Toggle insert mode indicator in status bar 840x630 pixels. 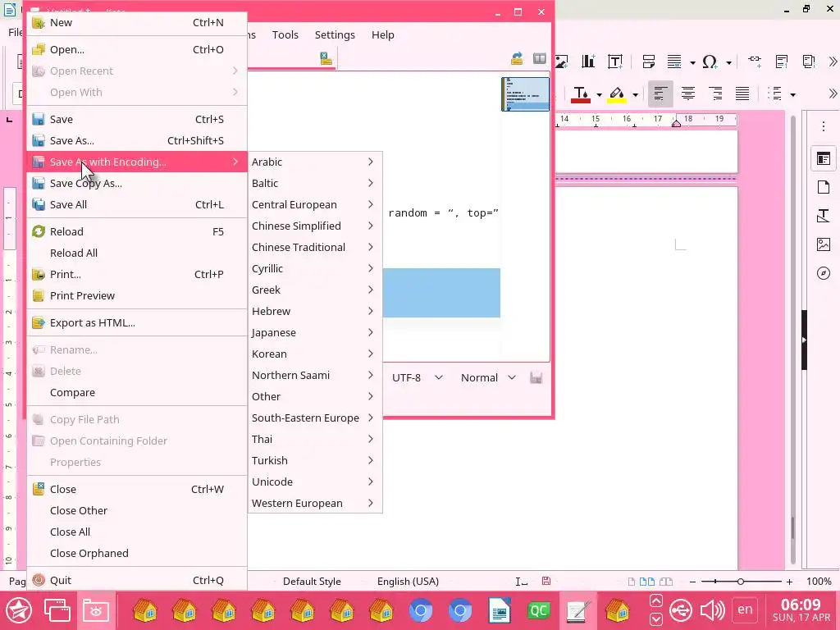coord(521,582)
